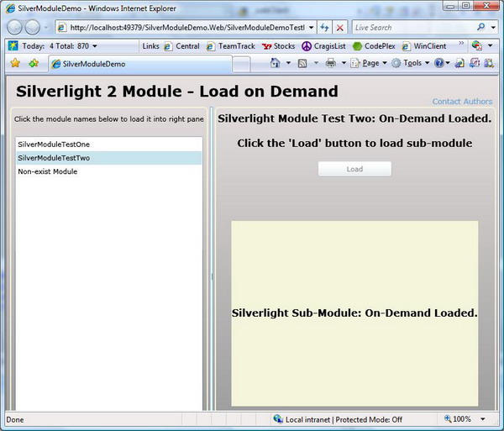Click inside the Live Search box
The image size is (504, 431).
413,28
